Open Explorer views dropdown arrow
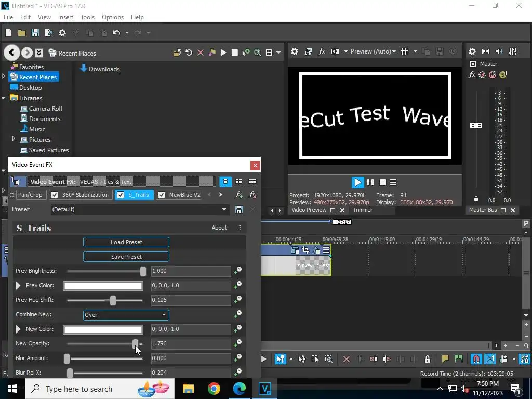The image size is (532, 399). (x=278, y=52)
